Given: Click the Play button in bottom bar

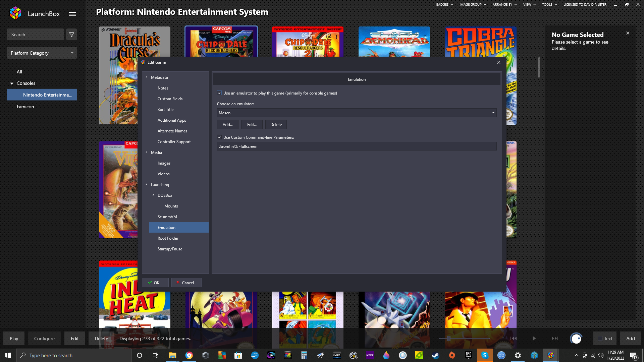Looking at the screenshot, I should pyautogui.click(x=14, y=339).
